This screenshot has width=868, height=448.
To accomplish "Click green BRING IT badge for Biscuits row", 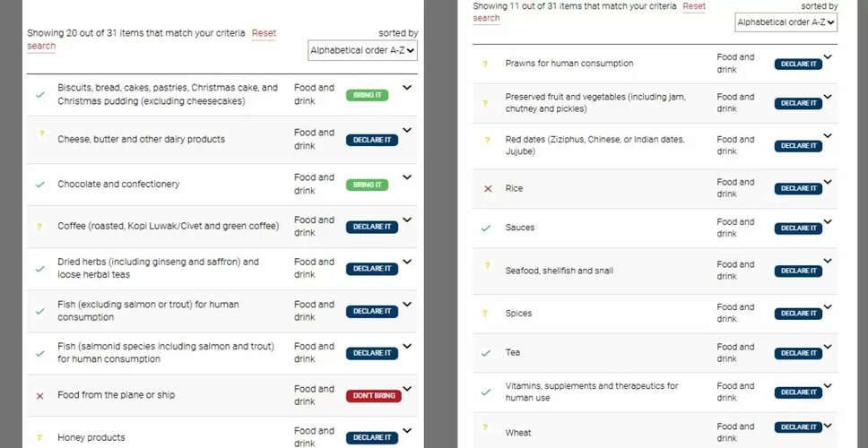I will 367,95.
